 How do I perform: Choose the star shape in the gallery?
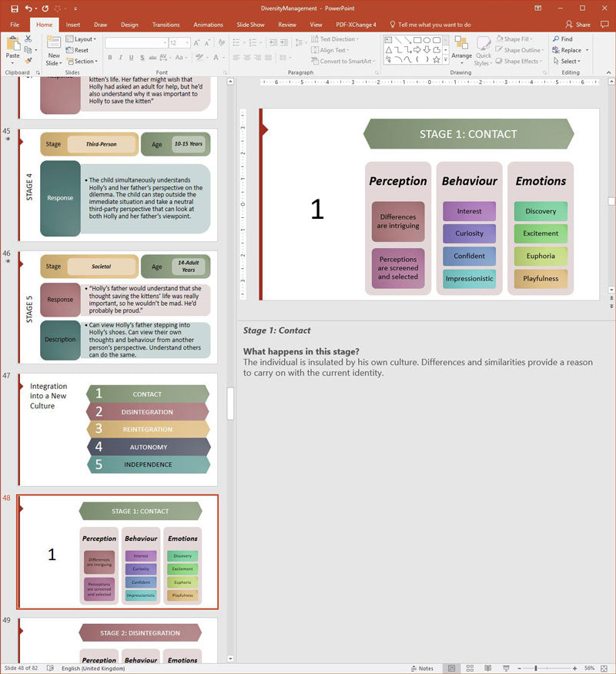(x=437, y=60)
